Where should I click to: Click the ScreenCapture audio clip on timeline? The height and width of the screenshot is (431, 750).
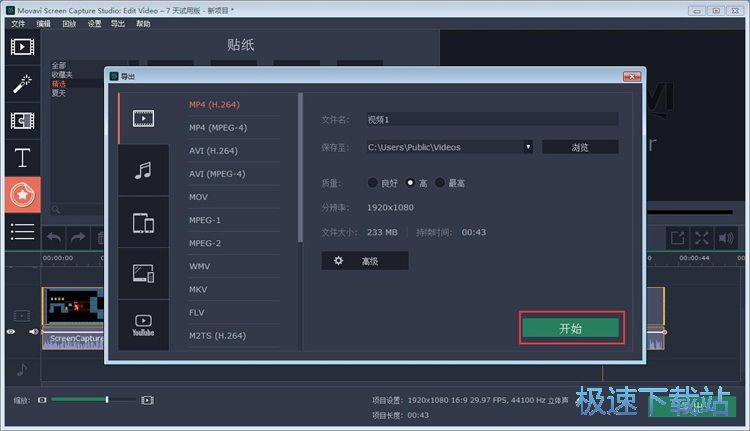coord(74,341)
